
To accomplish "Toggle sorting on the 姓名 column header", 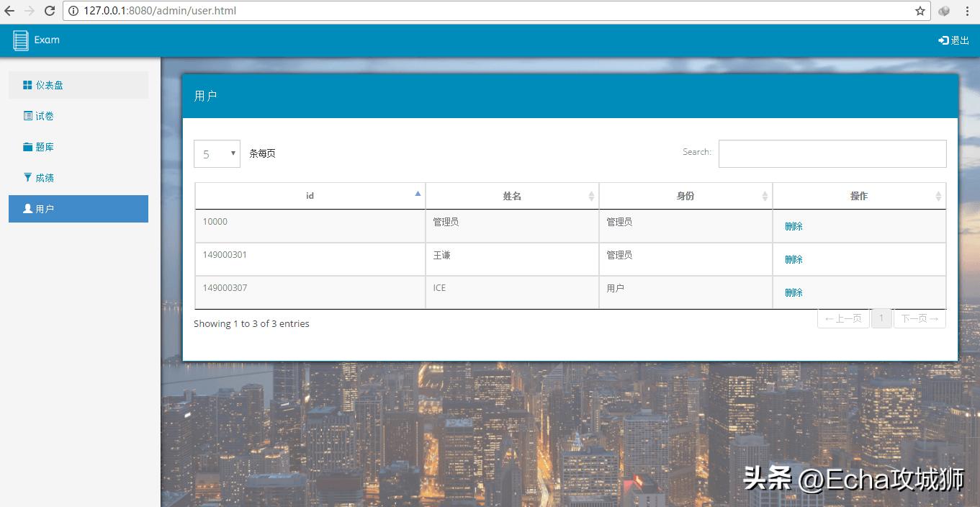I will click(512, 195).
